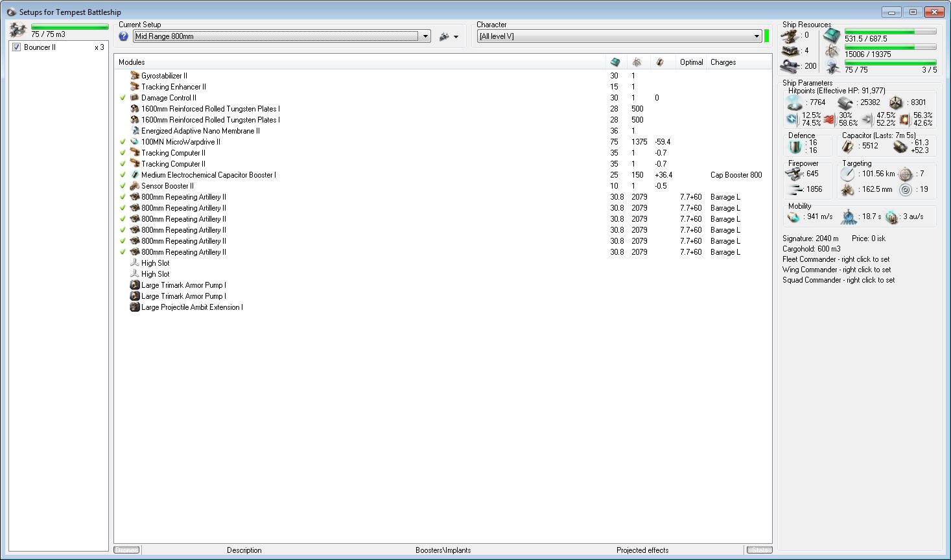The image size is (951, 560).
Task: Click the CPU usage bar above 531.5 / 687.5
Action: 890,31
